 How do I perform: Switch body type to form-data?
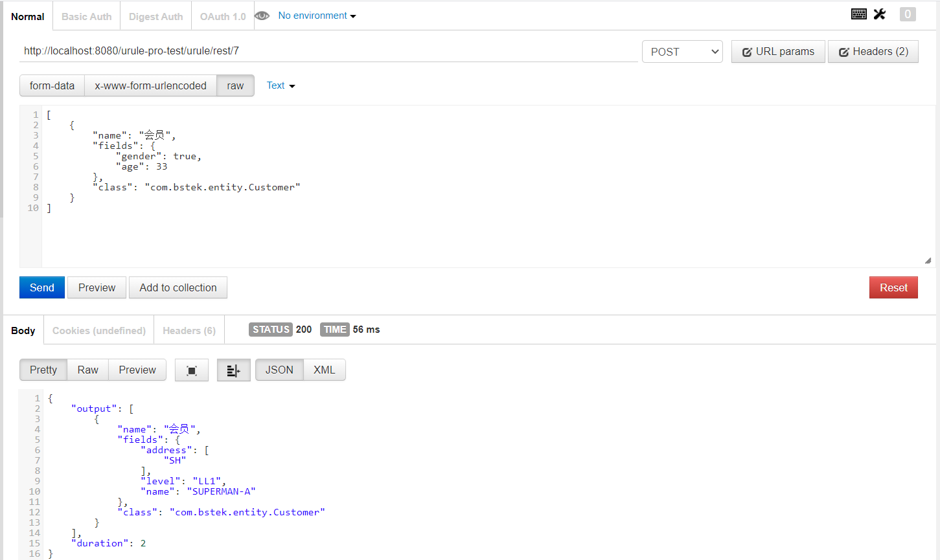(52, 85)
